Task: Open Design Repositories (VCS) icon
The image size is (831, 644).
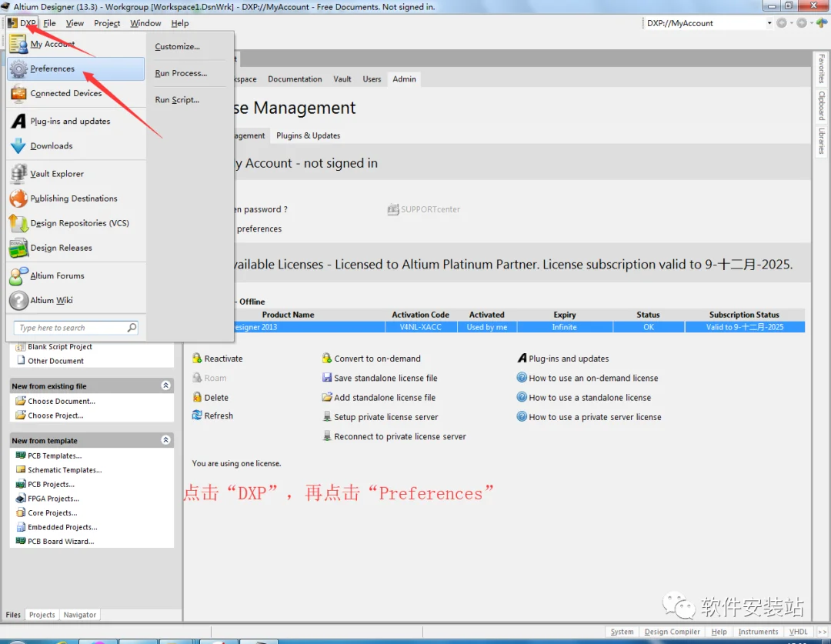Action: click(18, 223)
